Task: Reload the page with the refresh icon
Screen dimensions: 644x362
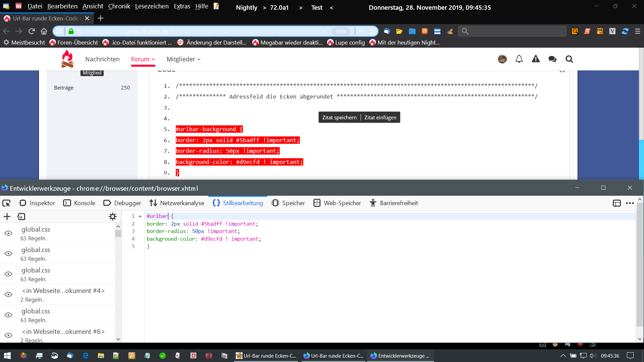Action: tap(32, 31)
